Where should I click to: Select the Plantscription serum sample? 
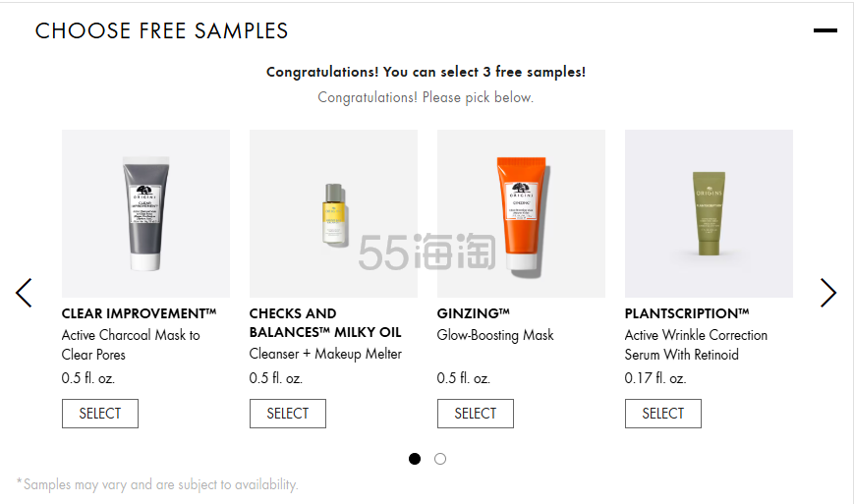click(663, 414)
